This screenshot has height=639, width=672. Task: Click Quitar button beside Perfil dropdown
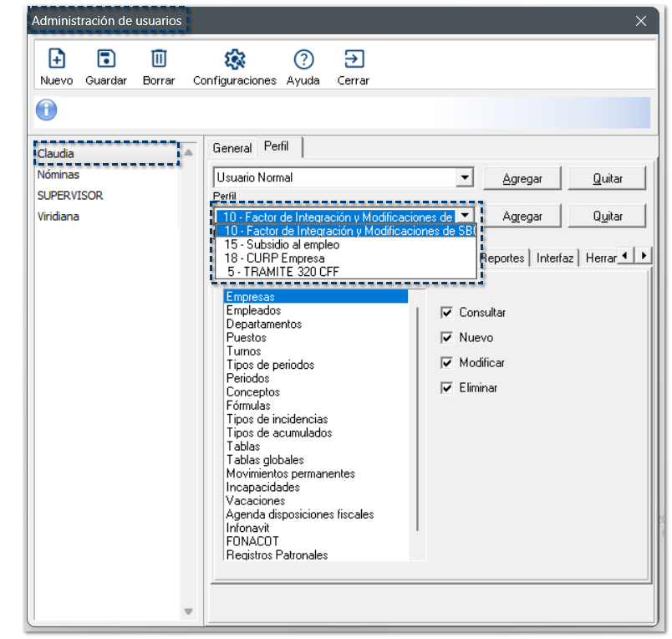coord(608,216)
